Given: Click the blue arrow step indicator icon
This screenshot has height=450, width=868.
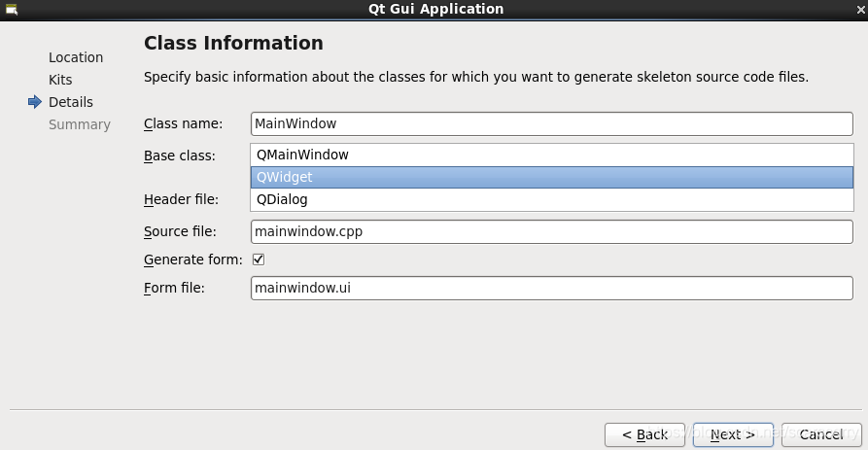Looking at the screenshot, I should pyautogui.click(x=35, y=102).
